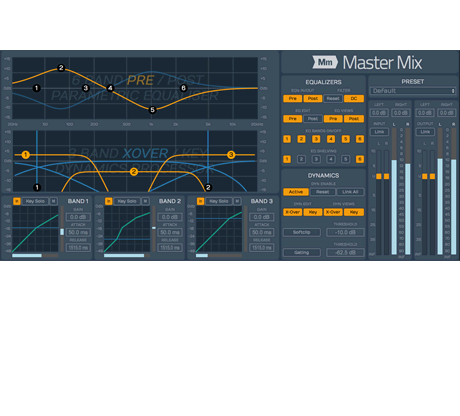Toggle EQ band 2 on/off
460x416 pixels.
pyautogui.click(x=301, y=139)
